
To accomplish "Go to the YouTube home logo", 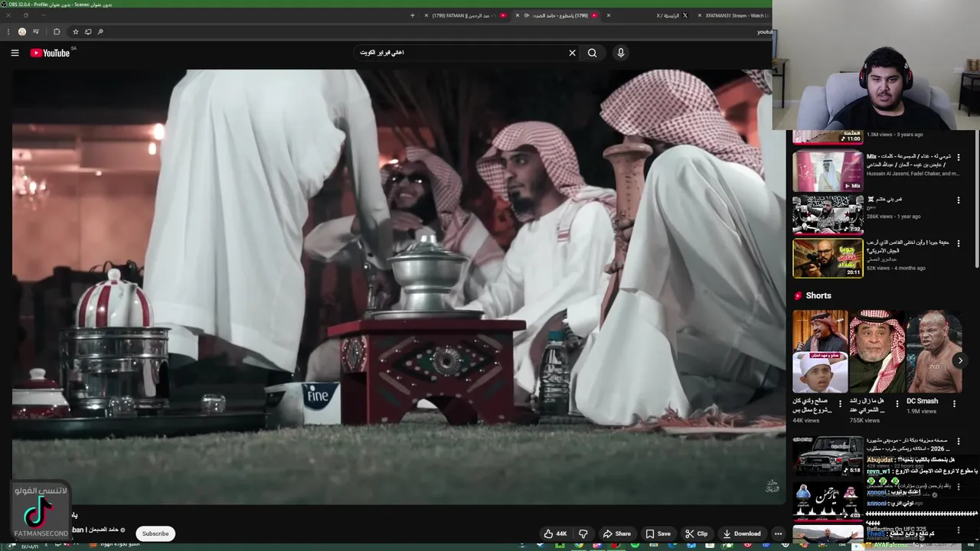I will click(x=51, y=53).
